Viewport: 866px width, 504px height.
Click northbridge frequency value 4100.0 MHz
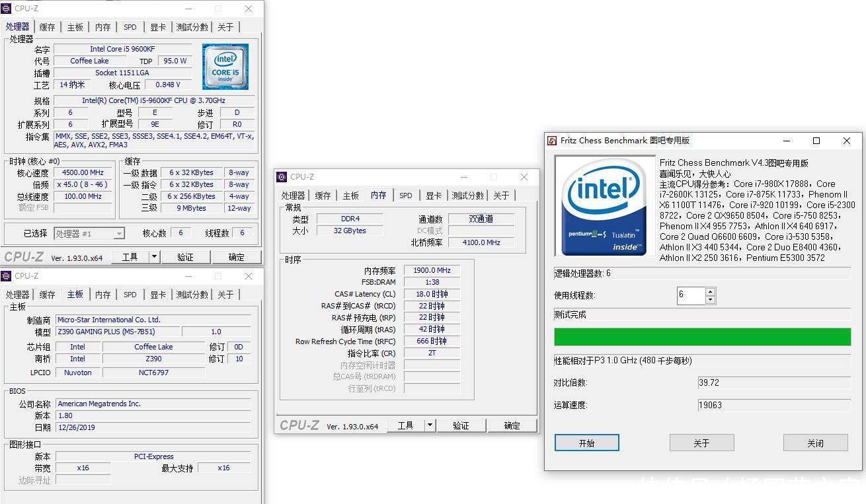[x=481, y=242]
